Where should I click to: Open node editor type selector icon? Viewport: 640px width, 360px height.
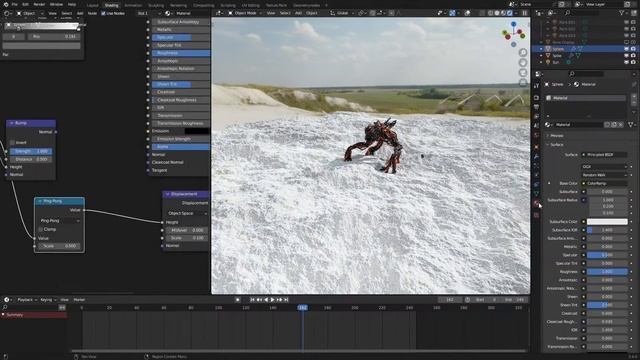(7, 13)
